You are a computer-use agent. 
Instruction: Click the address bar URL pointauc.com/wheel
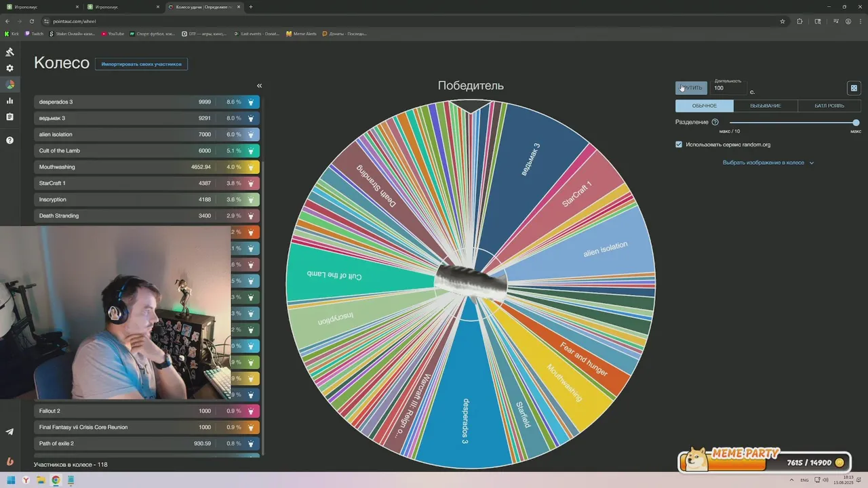(75, 21)
